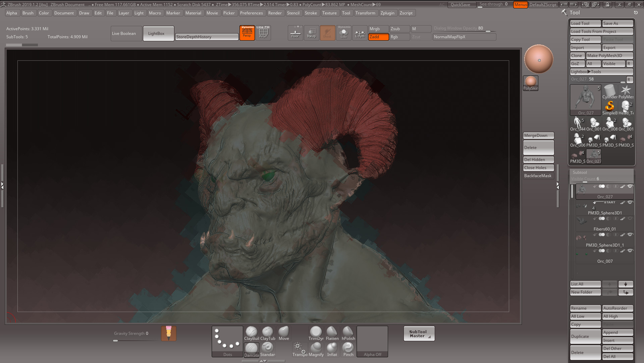Enable Transp mode for subtools
The height and width of the screenshot is (363, 644).
(311, 33)
